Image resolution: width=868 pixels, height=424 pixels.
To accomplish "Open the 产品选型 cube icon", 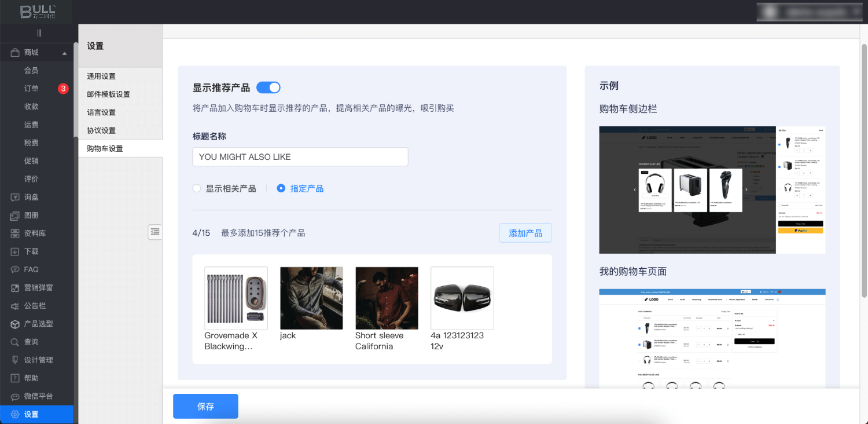I will point(15,324).
